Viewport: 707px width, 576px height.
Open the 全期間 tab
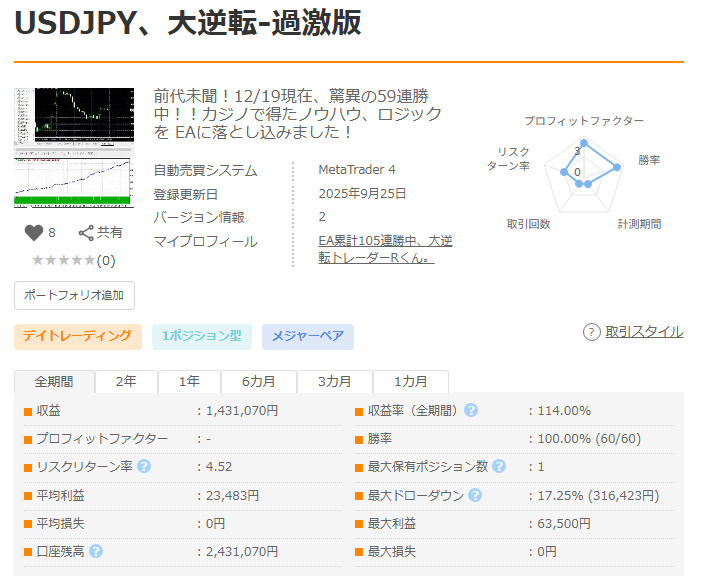click(x=54, y=382)
